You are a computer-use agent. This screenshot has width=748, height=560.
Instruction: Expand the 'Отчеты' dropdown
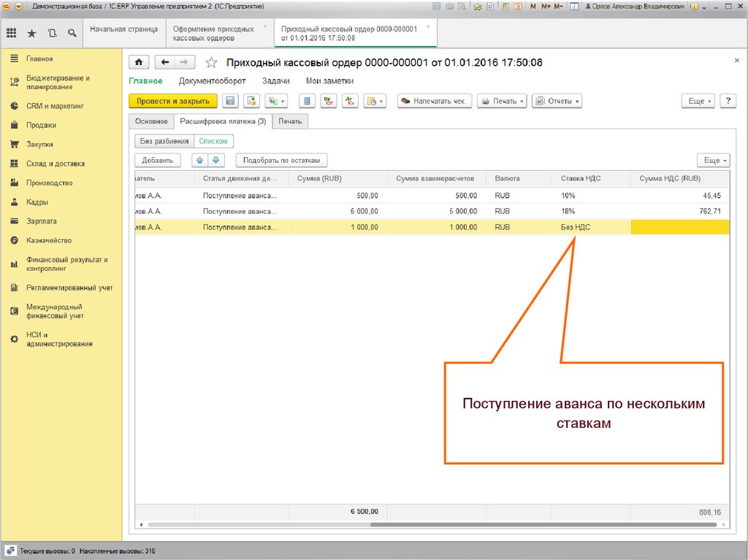coord(557,101)
